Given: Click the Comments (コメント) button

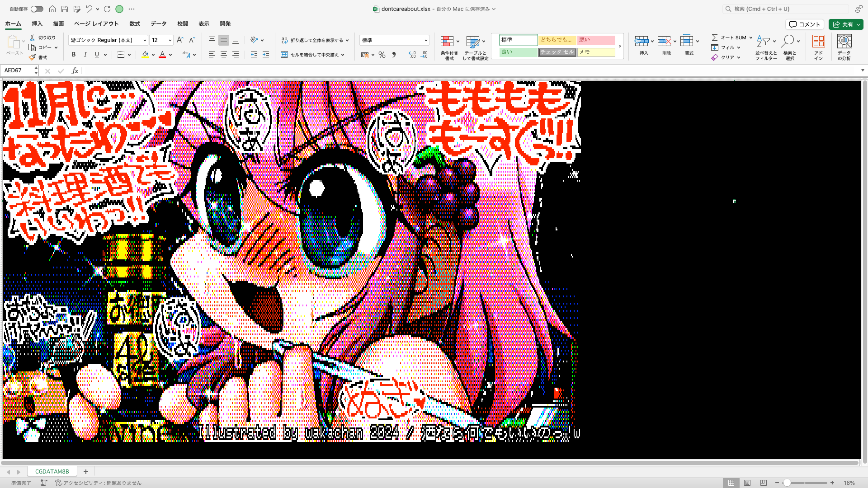Looking at the screenshot, I should point(805,25).
